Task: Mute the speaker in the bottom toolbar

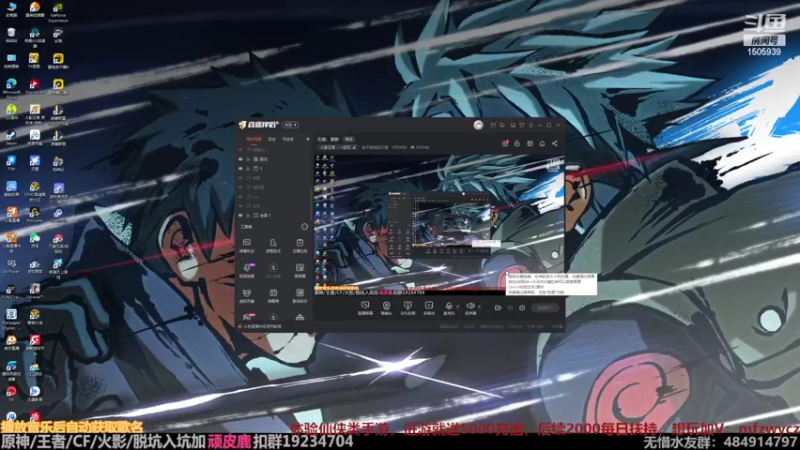Action: (x=470, y=306)
